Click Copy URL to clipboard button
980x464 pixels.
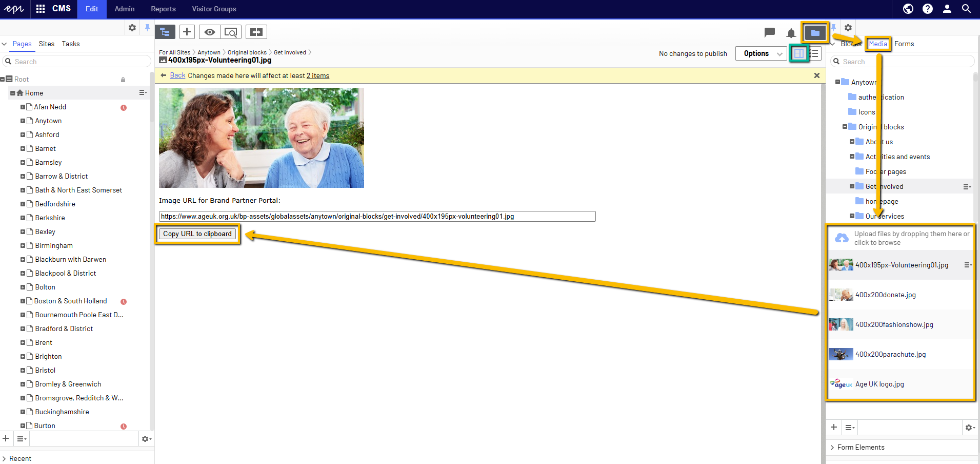click(x=197, y=234)
